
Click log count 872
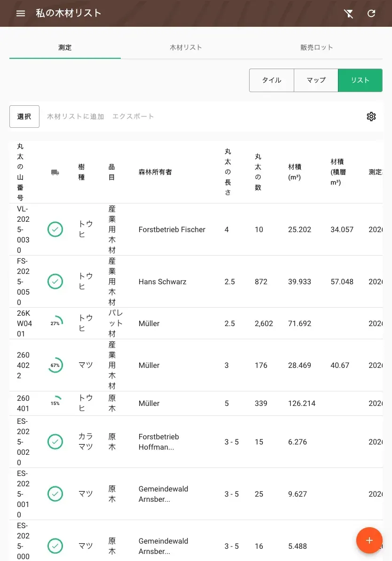click(x=261, y=282)
